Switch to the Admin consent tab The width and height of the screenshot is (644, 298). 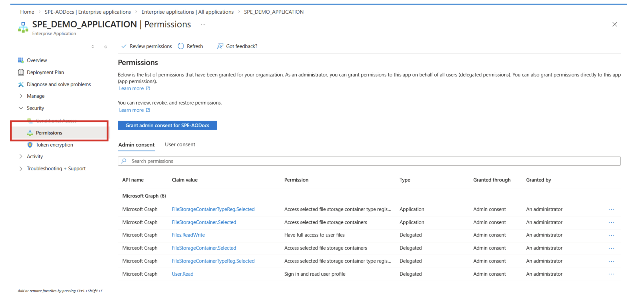[x=137, y=145]
